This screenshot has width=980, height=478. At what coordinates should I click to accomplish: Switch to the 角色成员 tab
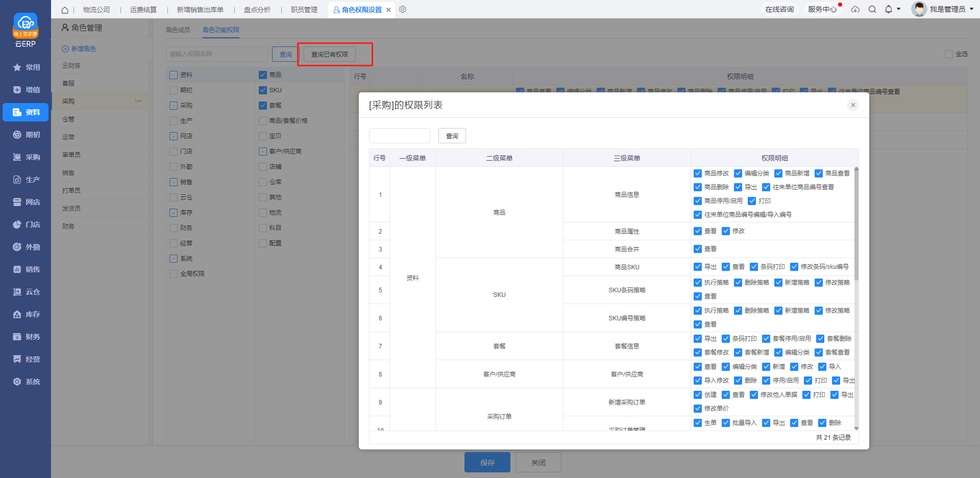[x=178, y=30]
